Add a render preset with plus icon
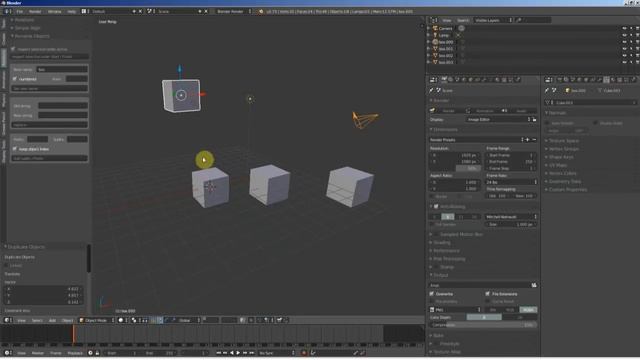The width and height of the screenshot is (640, 360). 527,140
